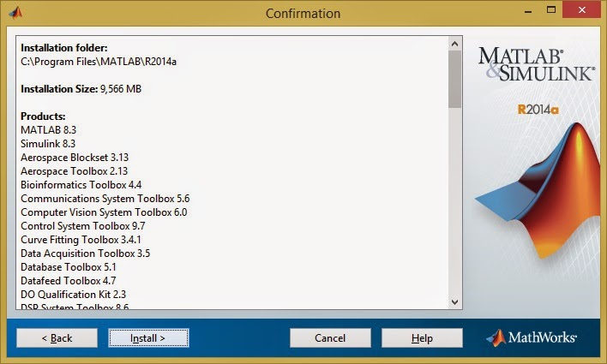Minimize the Confirmation window
607x364 pixels.
(x=529, y=10)
